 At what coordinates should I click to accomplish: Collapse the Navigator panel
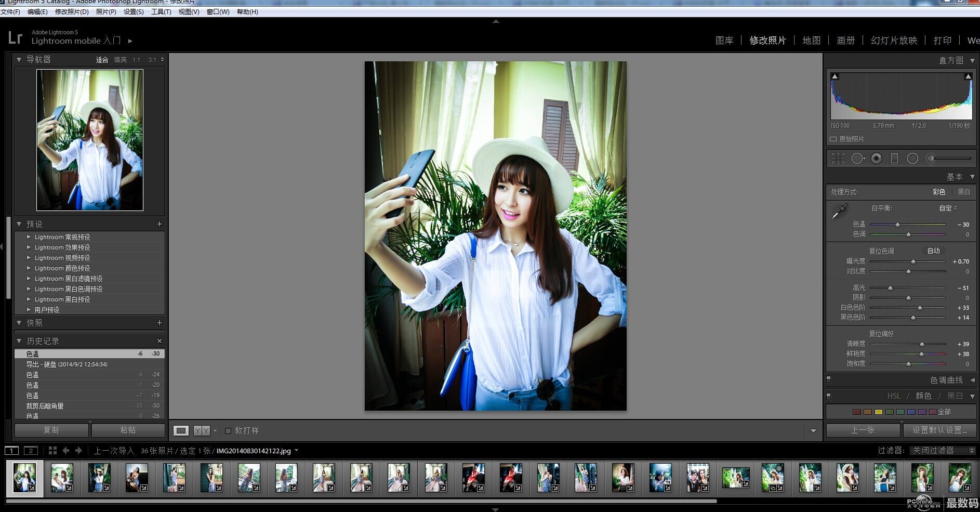point(19,60)
